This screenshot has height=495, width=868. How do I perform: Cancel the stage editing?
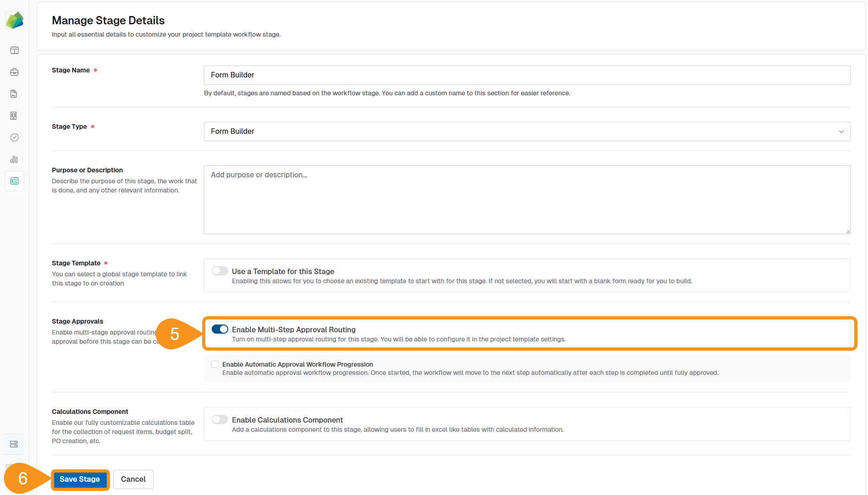pos(133,479)
